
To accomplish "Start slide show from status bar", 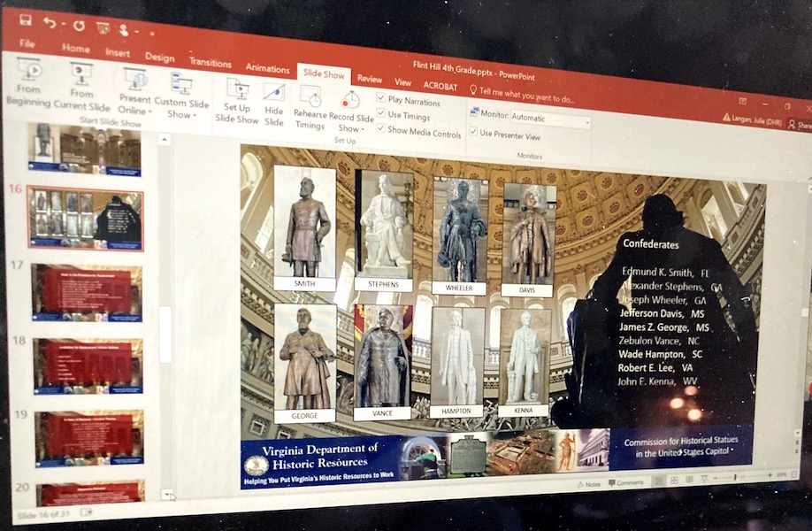I will pos(704,478).
